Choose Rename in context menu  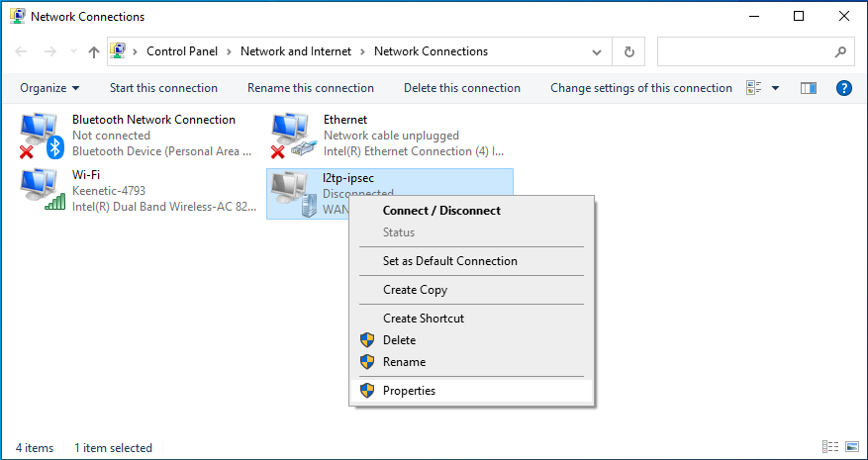[x=472, y=362]
